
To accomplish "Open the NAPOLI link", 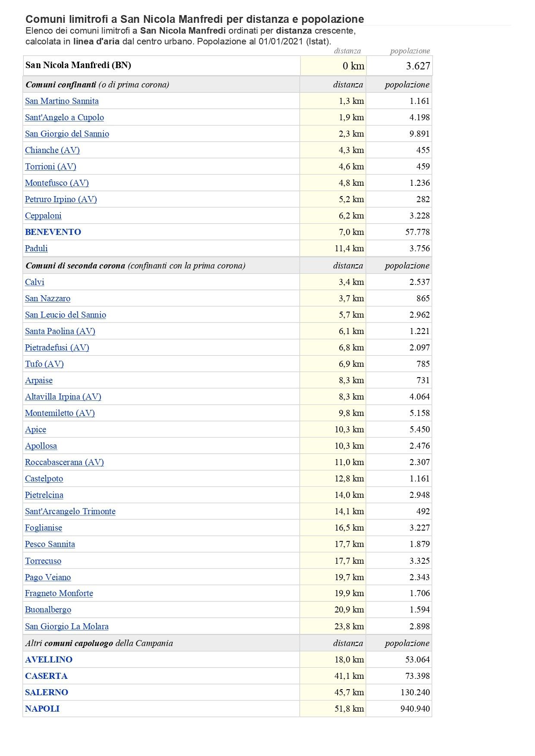I will click(x=42, y=709).
